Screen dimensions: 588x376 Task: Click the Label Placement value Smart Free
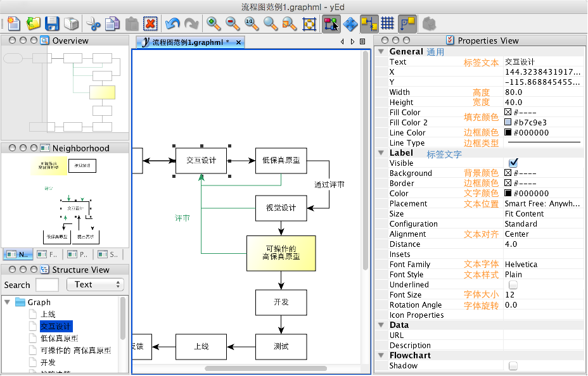[546, 203]
